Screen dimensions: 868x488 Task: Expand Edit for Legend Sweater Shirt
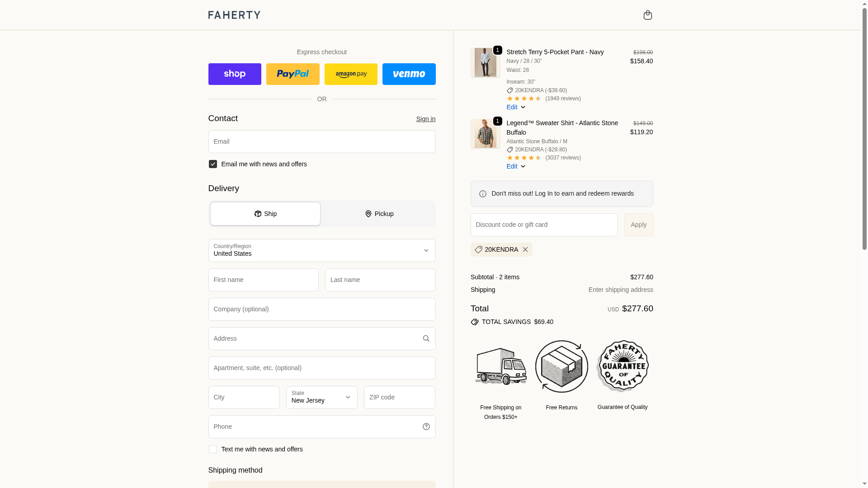click(x=516, y=166)
